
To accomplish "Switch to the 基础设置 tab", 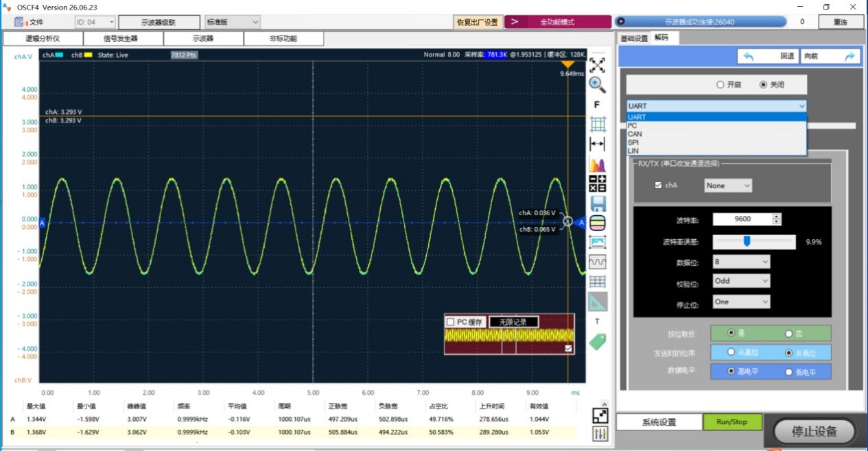I will pyautogui.click(x=634, y=38).
